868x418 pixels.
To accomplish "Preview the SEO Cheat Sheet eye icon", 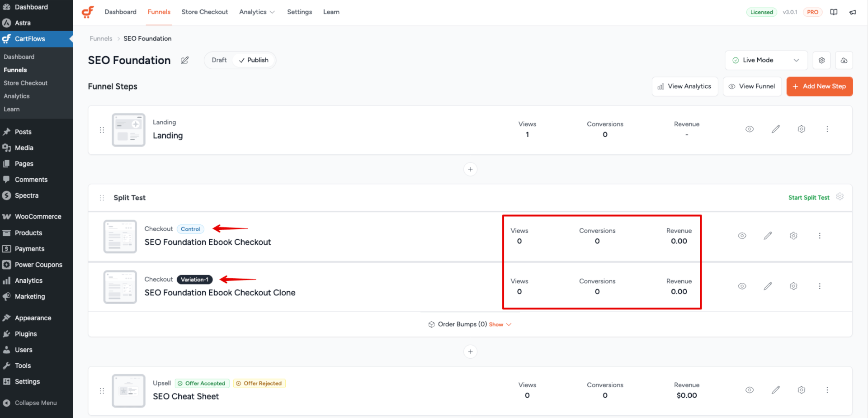I will [750, 390].
